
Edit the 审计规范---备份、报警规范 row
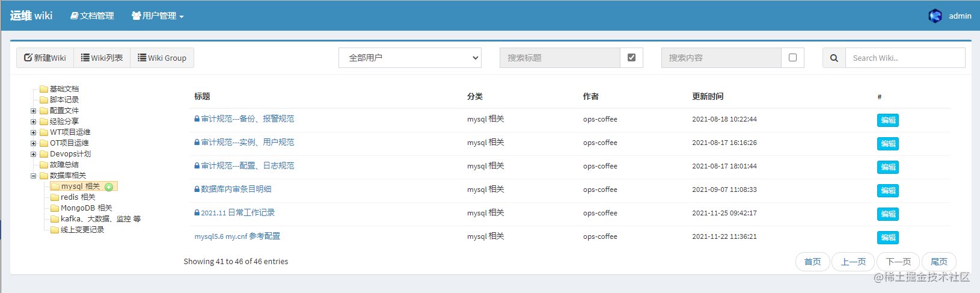pyautogui.click(x=888, y=120)
